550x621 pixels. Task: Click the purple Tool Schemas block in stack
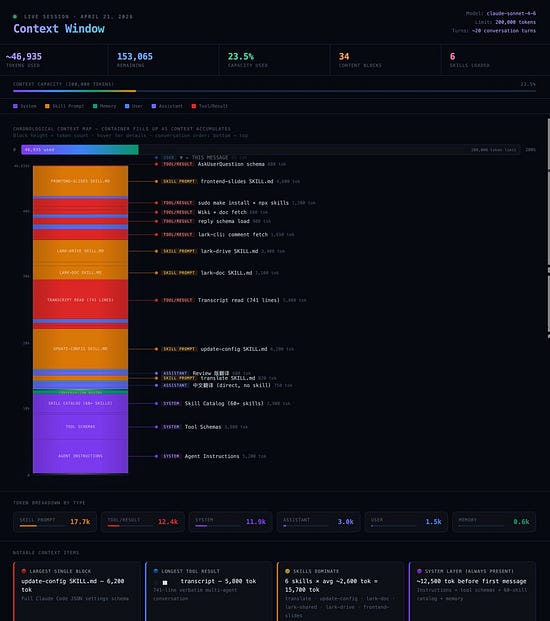click(x=80, y=427)
